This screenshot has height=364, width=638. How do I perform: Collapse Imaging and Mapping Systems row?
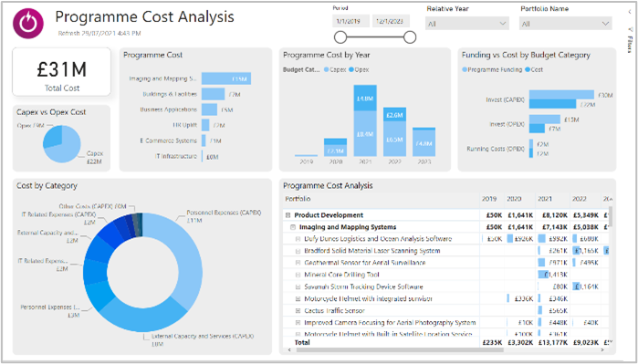click(293, 227)
